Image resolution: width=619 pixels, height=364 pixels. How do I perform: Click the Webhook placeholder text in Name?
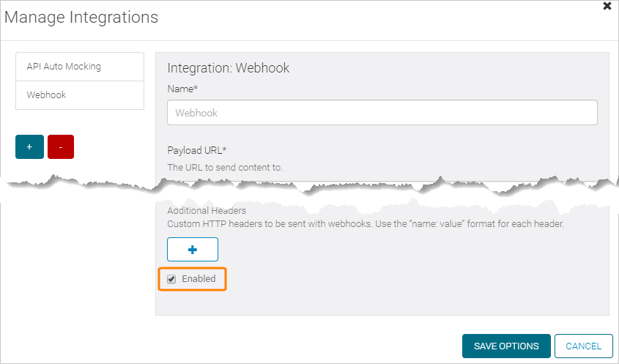(196, 113)
